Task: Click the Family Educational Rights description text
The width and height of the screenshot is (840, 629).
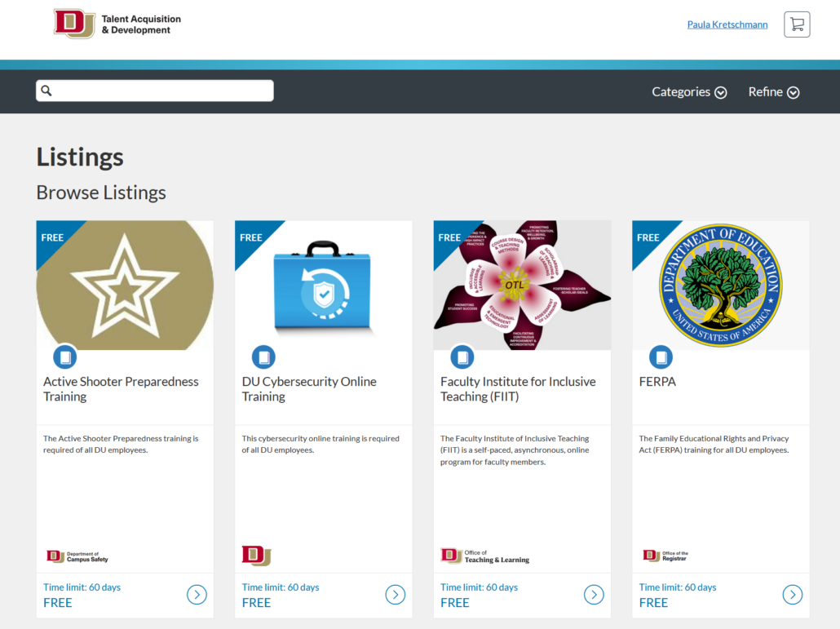Action: click(714, 444)
